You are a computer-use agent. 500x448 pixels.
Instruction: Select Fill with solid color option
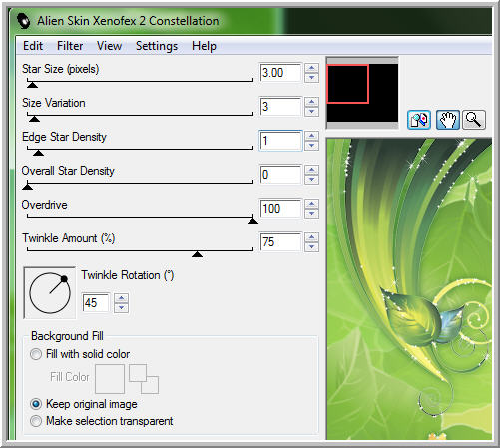click(x=36, y=354)
